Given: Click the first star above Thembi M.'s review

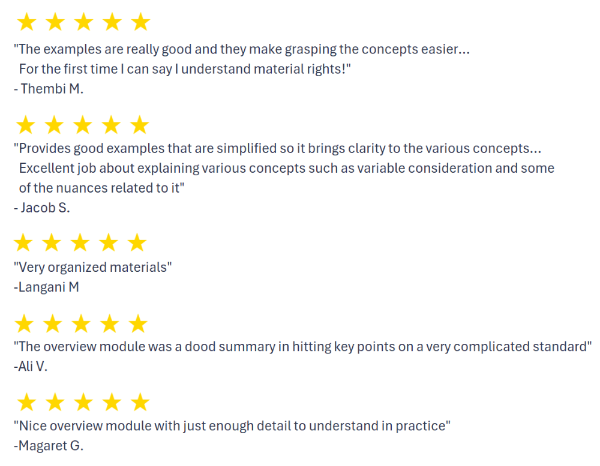Looking at the screenshot, I should point(27,22).
